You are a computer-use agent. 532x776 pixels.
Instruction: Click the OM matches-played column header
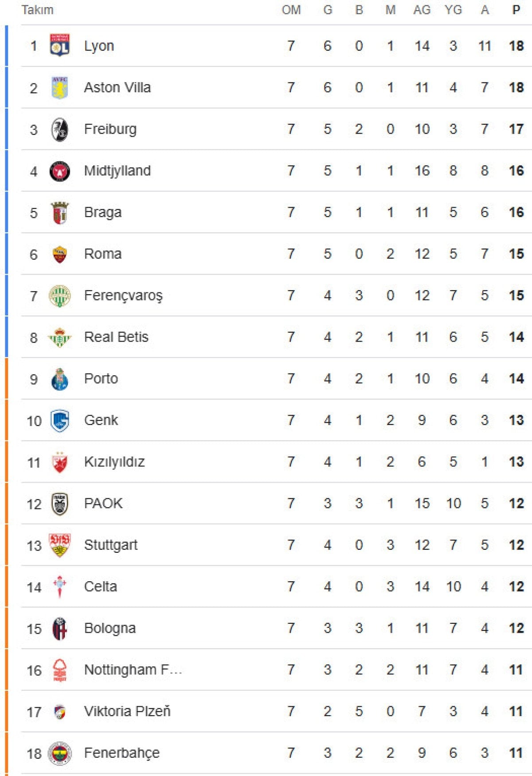pyautogui.click(x=291, y=10)
